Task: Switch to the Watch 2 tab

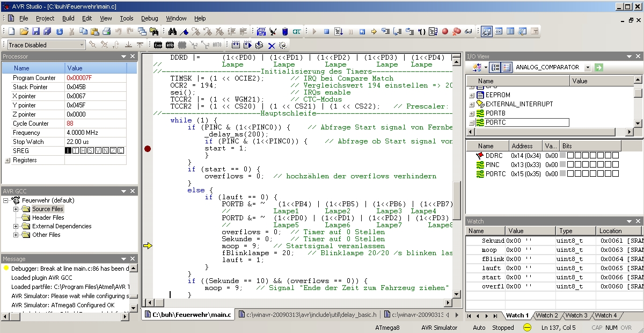Action: 547,315
